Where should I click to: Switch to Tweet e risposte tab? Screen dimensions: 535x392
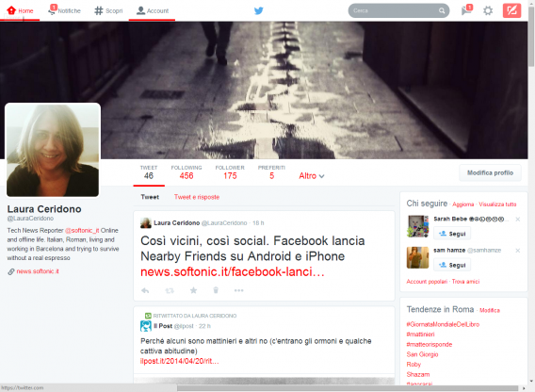pos(197,197)
